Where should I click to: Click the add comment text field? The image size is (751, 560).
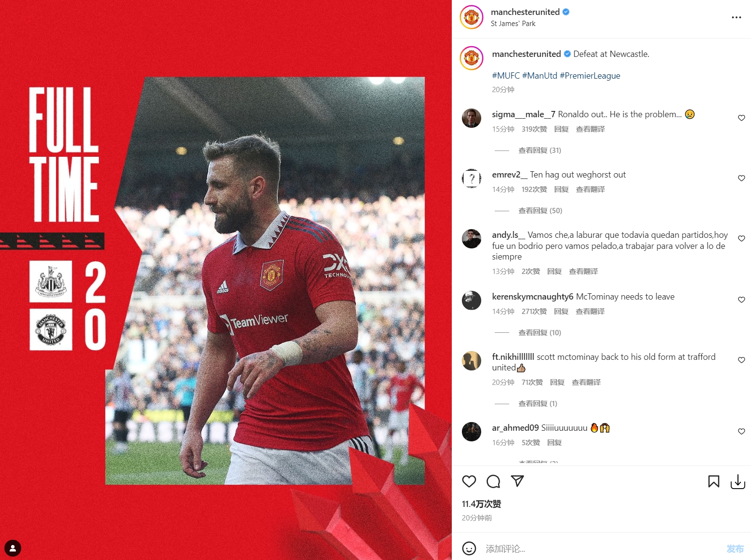tap(602, 548)
